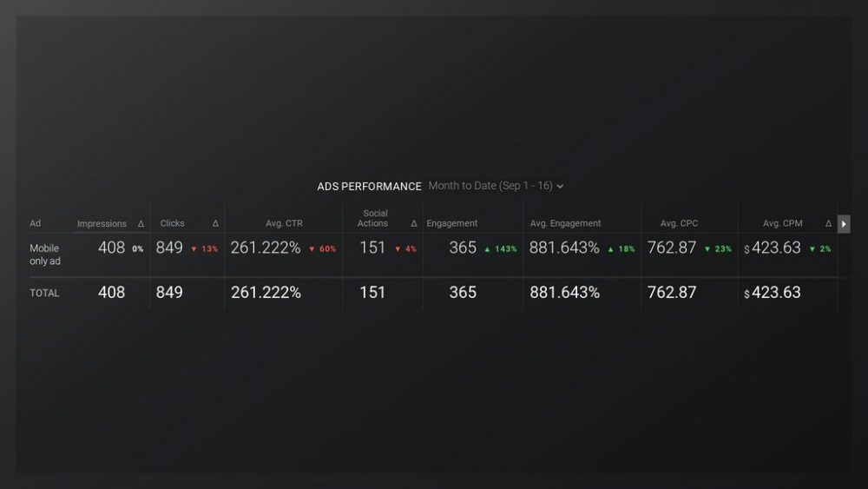Sort by the Avg. CTR column header
The width and height of the screenshot is (868, 489).
click(x=284, y=224)
